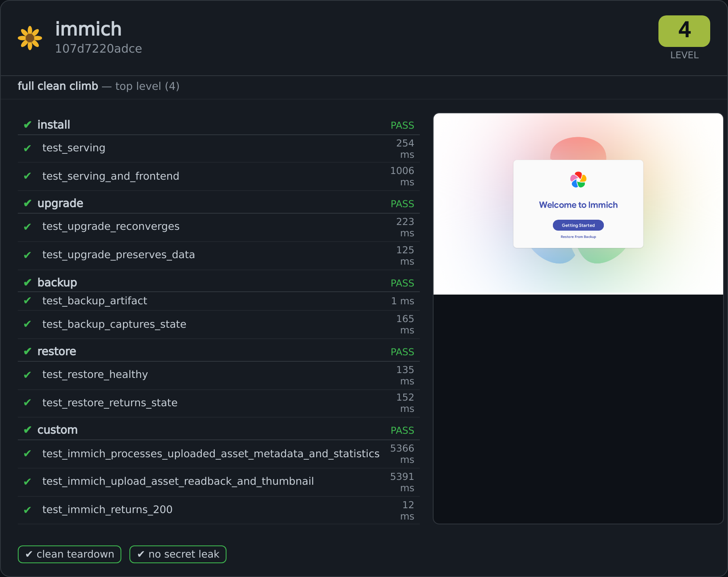The width and height of the screenshot is (728, 577).
Task: Click the 254 ms duration value
Action: point(405,149)
